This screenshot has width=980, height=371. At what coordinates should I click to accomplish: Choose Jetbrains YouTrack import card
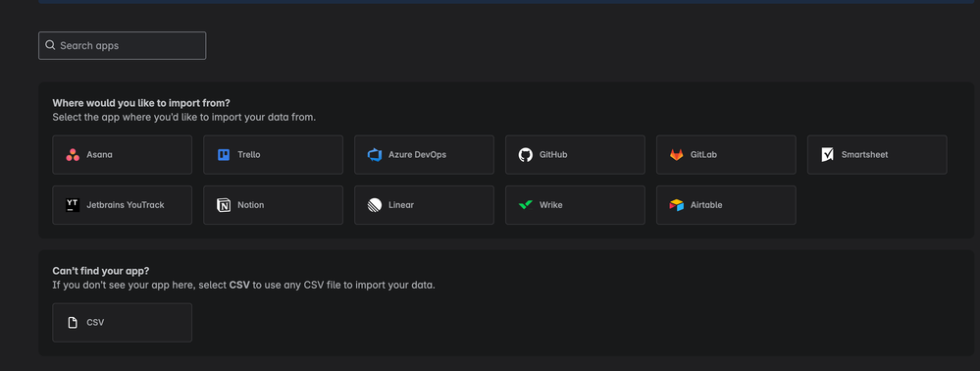pos(123,205)
